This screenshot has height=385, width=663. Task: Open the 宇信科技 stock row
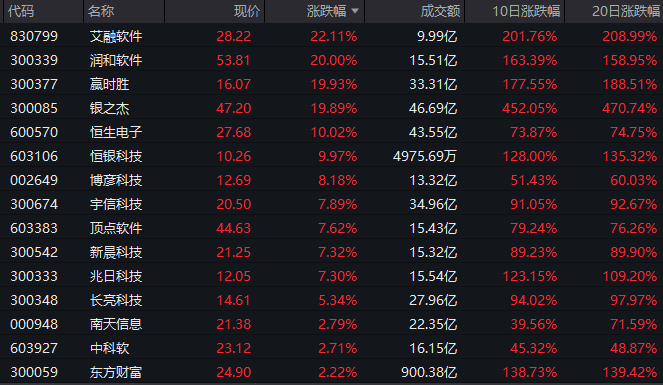point(332,205)
